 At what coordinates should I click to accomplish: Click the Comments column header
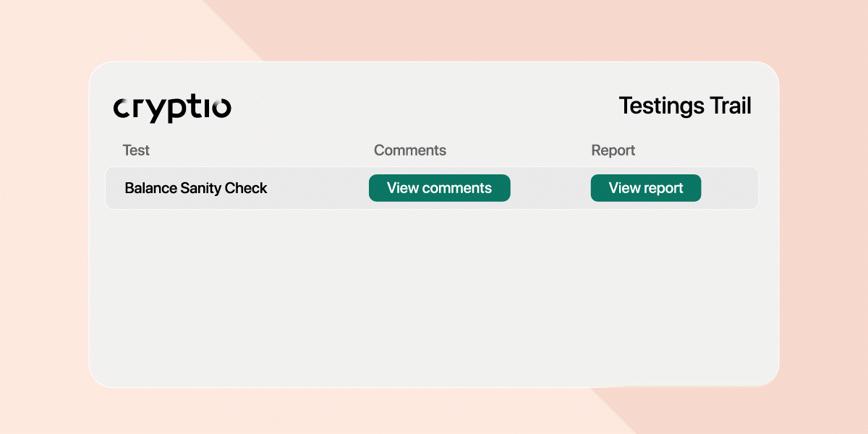(410, 150)
